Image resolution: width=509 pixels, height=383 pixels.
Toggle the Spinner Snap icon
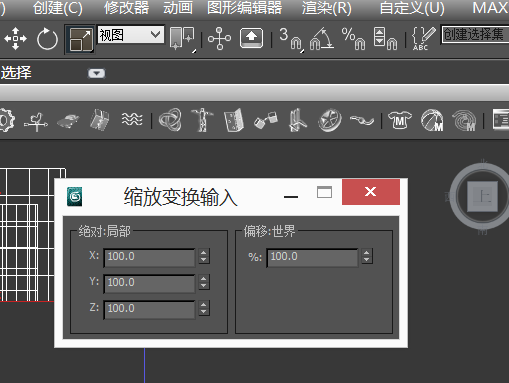click(385, 39)
